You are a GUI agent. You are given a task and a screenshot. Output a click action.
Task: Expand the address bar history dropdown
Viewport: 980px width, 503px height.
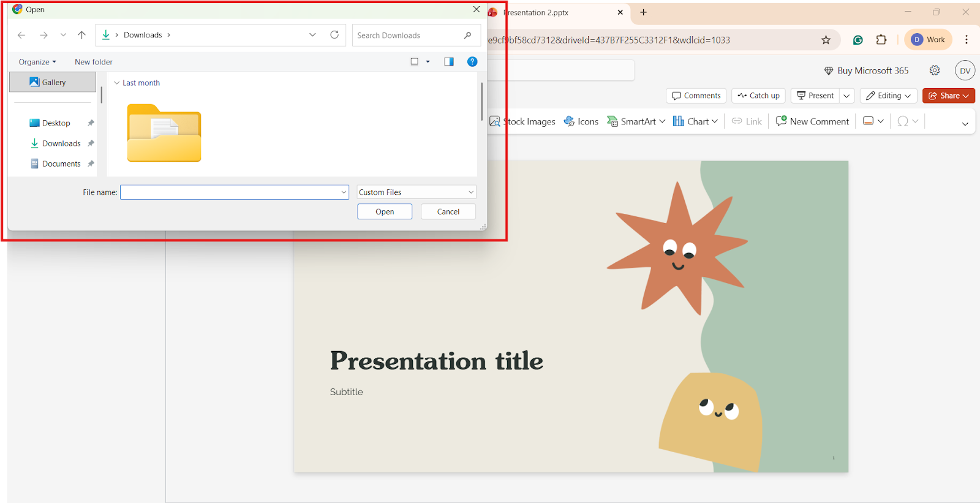[312, 35]
